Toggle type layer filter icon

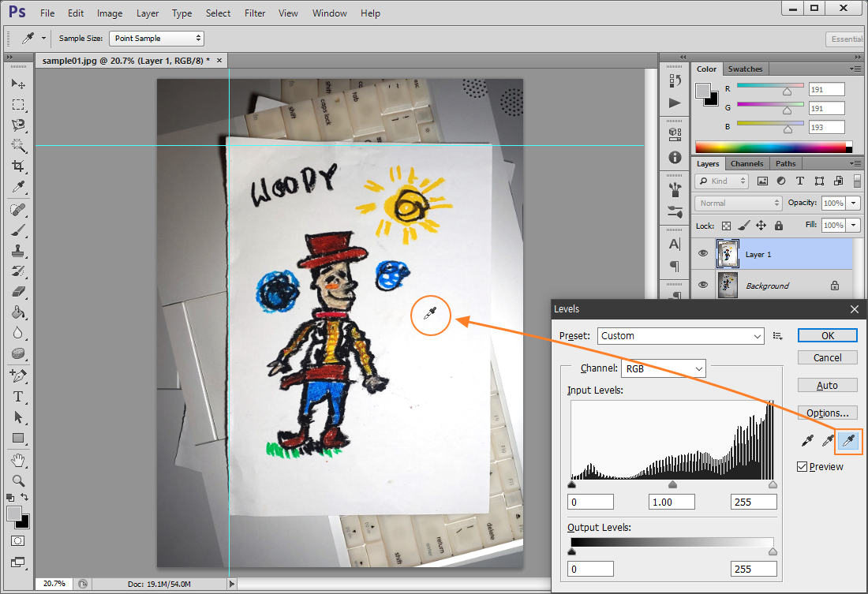[800, 181]
